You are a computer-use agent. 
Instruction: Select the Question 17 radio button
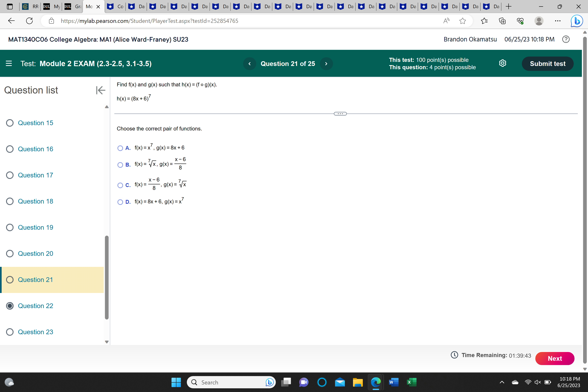[10, 175]
